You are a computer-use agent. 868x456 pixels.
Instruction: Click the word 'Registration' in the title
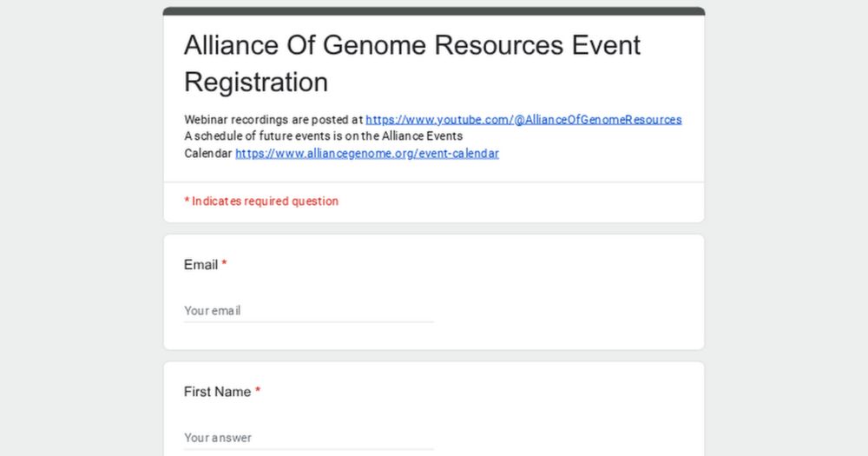point(256,83)
